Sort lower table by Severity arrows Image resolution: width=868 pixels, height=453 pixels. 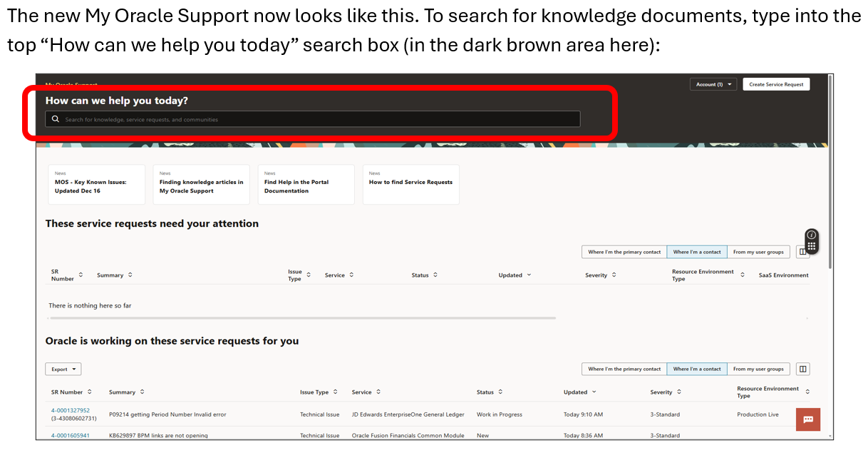(679, 392)
